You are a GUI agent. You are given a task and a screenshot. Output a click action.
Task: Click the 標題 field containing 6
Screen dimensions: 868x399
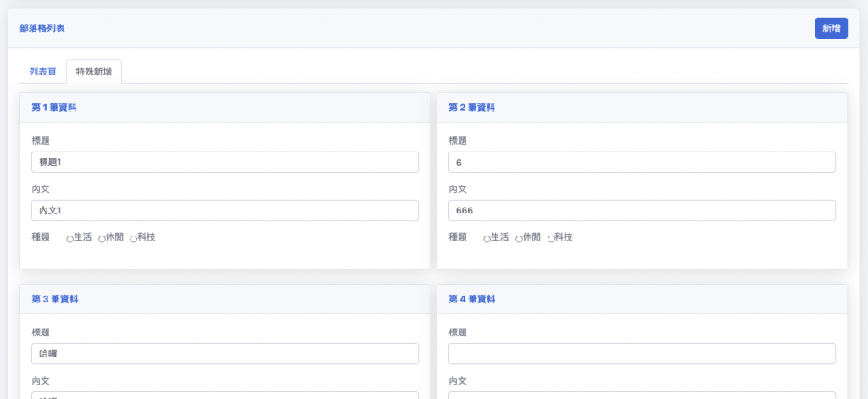(x=642, y=162)
